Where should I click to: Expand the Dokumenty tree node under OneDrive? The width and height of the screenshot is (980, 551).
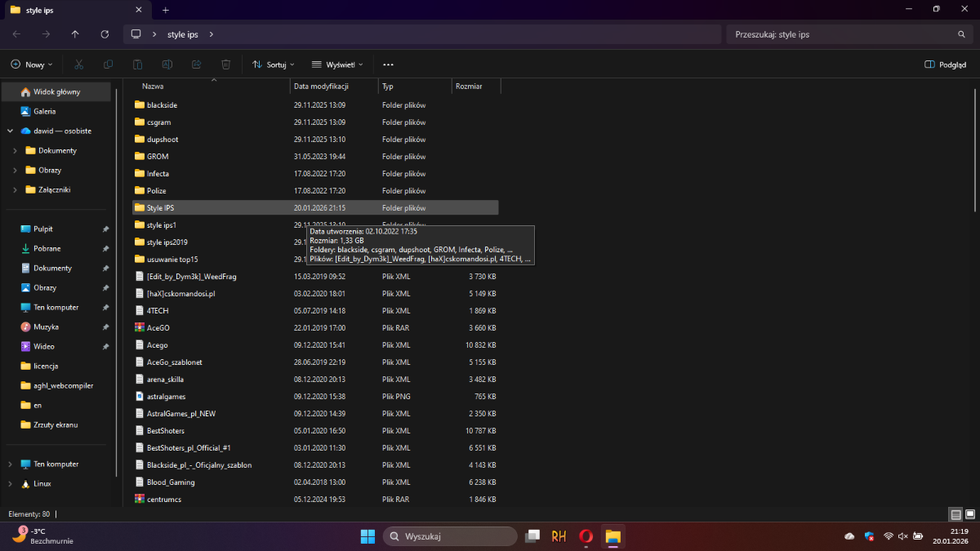pos(16,151)
